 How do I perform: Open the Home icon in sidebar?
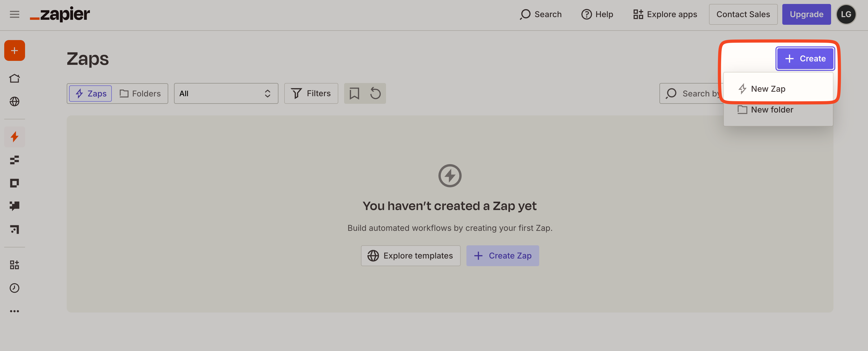click(15, 79)
